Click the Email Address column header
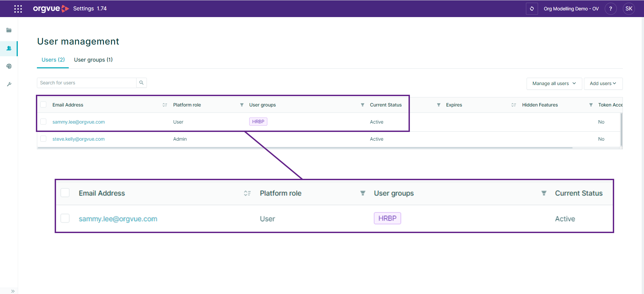 68,105
